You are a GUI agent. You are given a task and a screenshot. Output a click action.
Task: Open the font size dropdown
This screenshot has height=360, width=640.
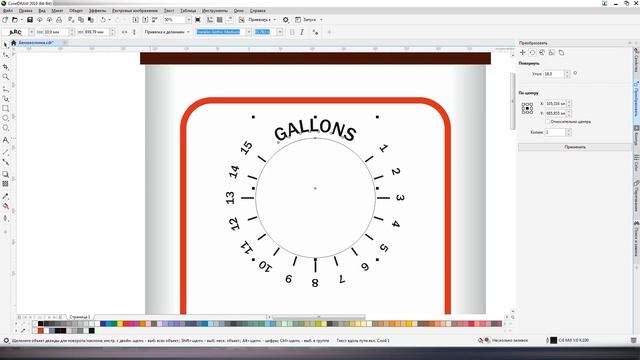(280, 32)
